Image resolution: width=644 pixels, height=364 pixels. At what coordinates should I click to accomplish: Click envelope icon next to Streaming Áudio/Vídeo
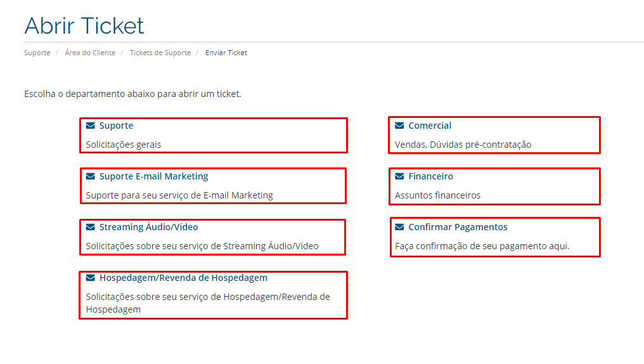(91, 227)
